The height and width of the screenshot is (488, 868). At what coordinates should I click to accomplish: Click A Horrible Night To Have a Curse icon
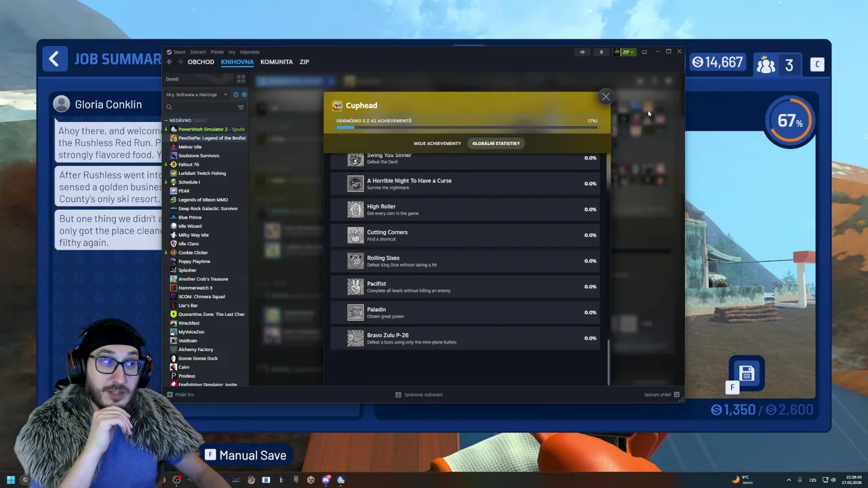(355, 184)
